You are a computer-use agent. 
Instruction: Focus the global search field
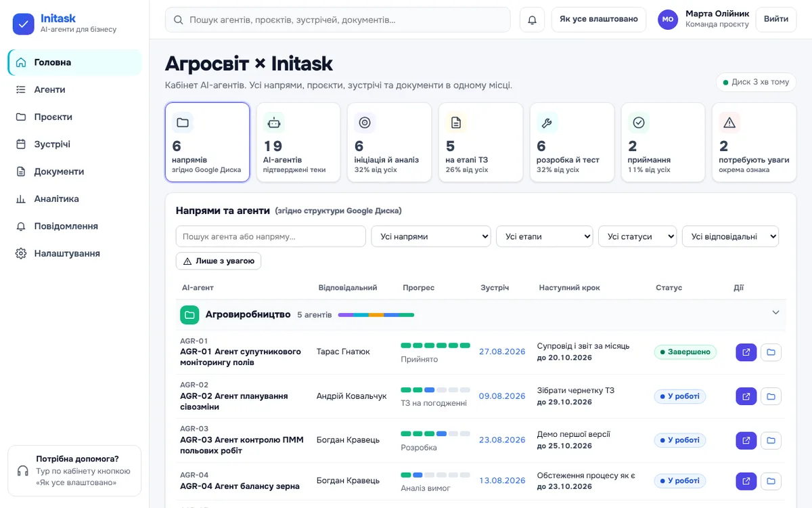click(338, 20)
